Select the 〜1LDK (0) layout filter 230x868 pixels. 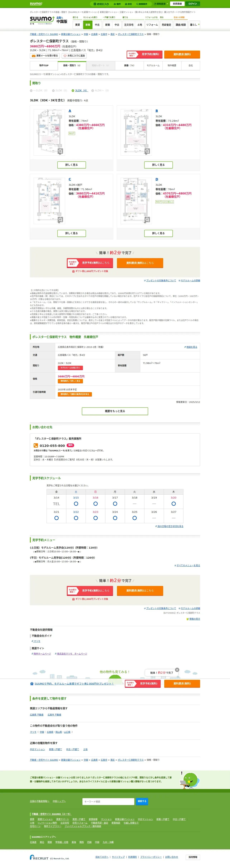coord(39,90)
